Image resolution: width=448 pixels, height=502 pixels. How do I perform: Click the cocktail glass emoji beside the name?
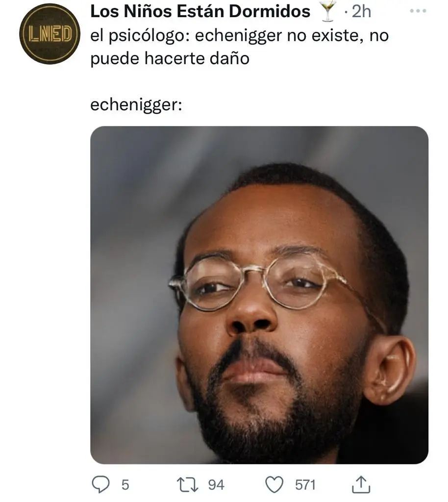click(x=328, y=11)
